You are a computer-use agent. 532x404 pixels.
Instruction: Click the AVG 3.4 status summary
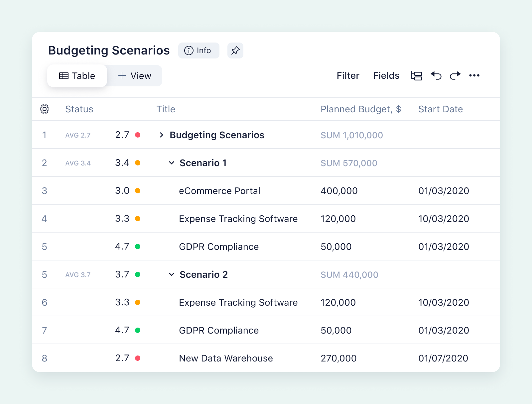(x=78, y=163)
